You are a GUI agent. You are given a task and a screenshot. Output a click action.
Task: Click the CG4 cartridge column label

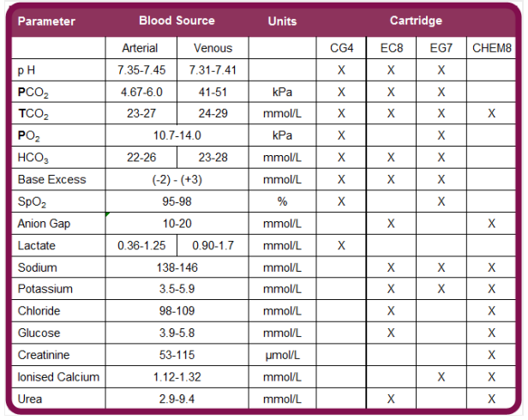coord(341,48)
